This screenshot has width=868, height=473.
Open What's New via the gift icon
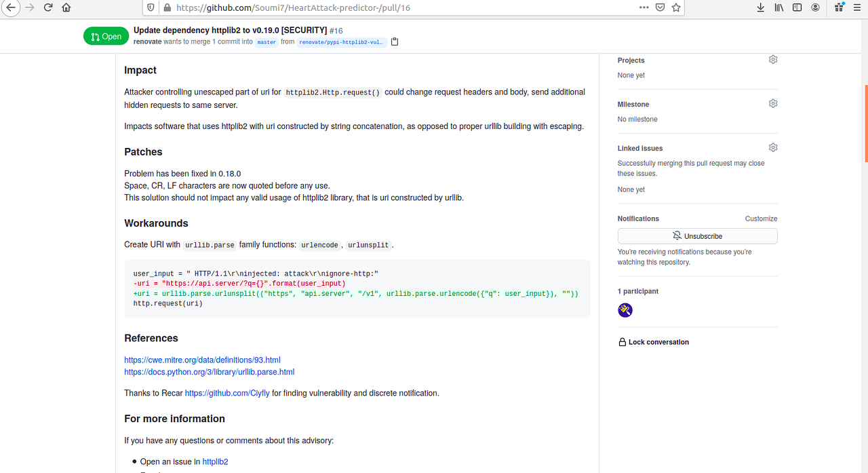tap(837, 7)
